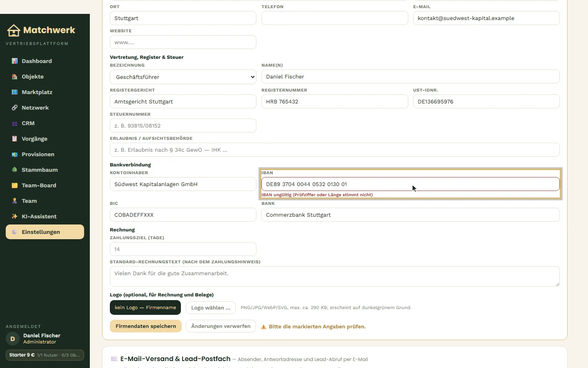Click the USt-IdNr. field
The height and width of the screenshot is (368, 588).
486,101
